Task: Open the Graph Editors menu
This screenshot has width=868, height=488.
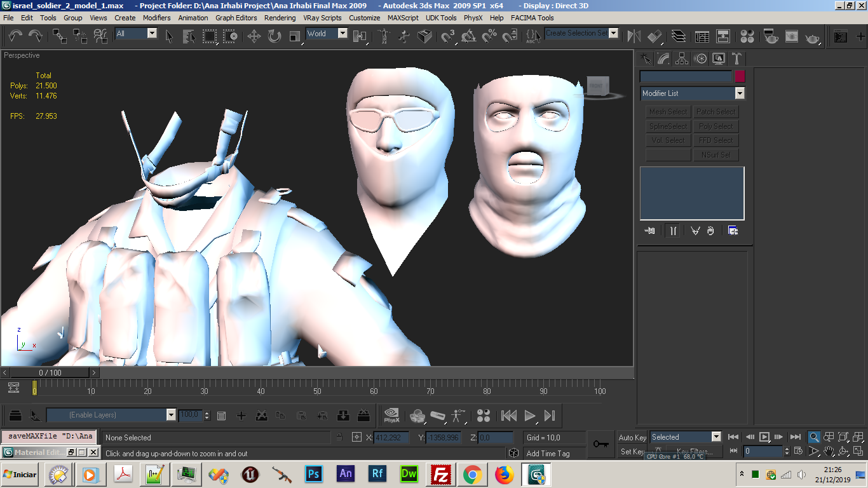Action: pyautogui.click(x=236, y=18)
